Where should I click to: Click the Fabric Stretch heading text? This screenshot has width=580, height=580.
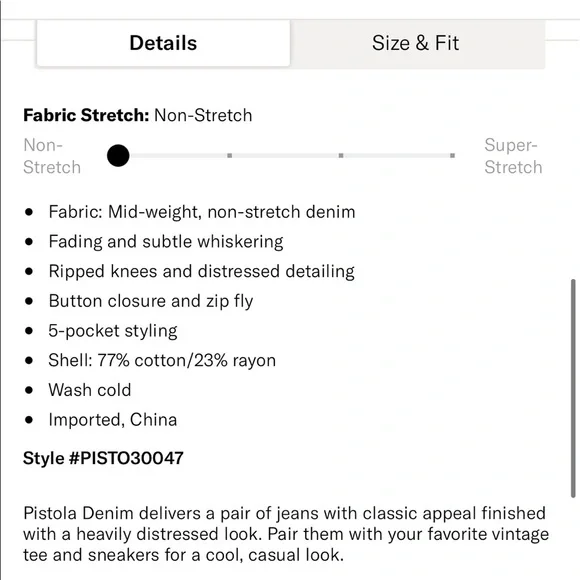click(x=86, y=115)
